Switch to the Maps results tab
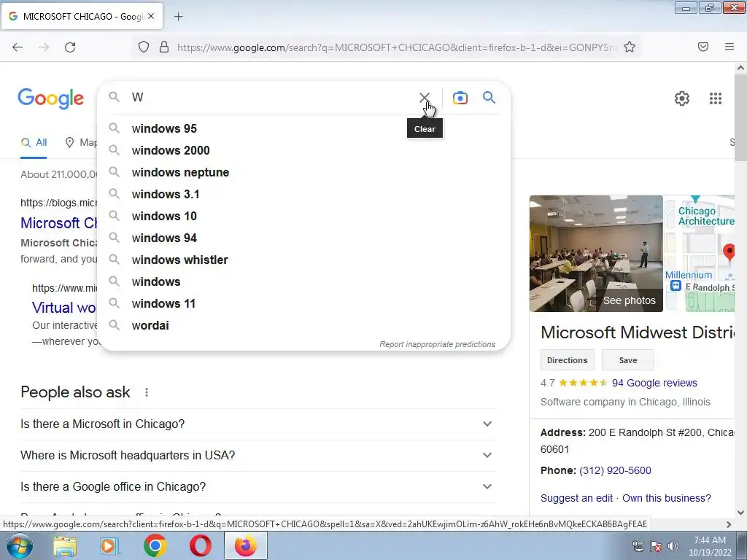The height and width of the screenshot is (560, 747). click(x=81, y=142)
